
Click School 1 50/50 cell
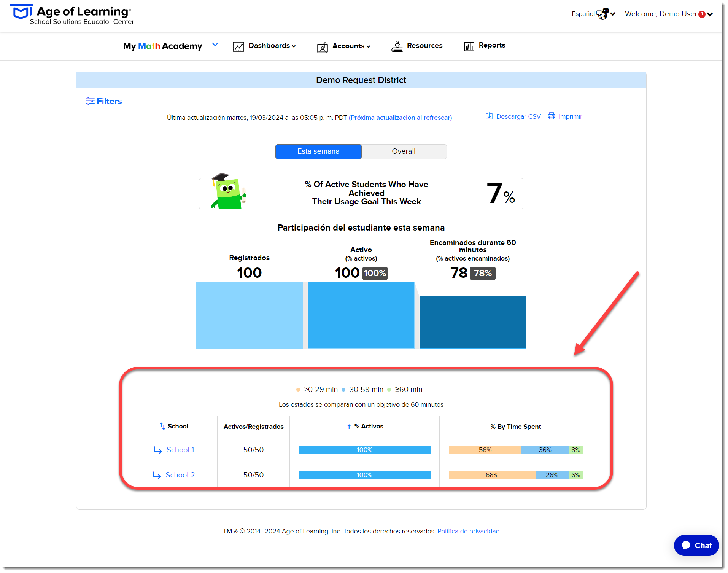[x=253, y=450]
